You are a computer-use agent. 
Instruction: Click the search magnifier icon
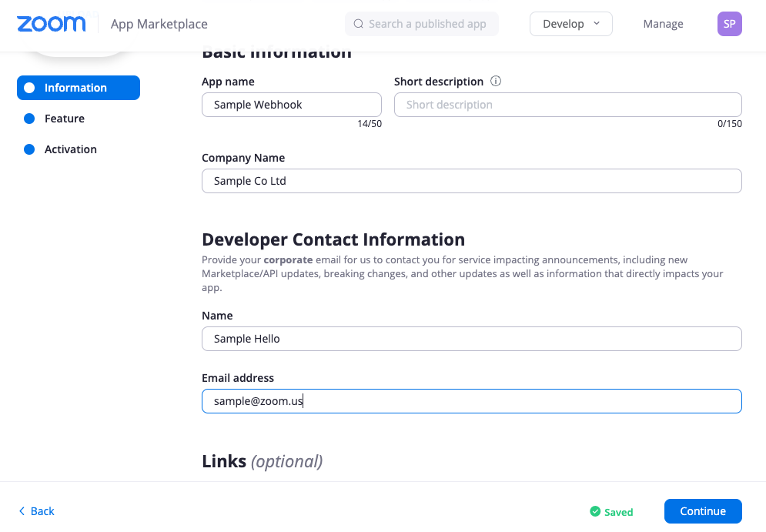[358, 24]
